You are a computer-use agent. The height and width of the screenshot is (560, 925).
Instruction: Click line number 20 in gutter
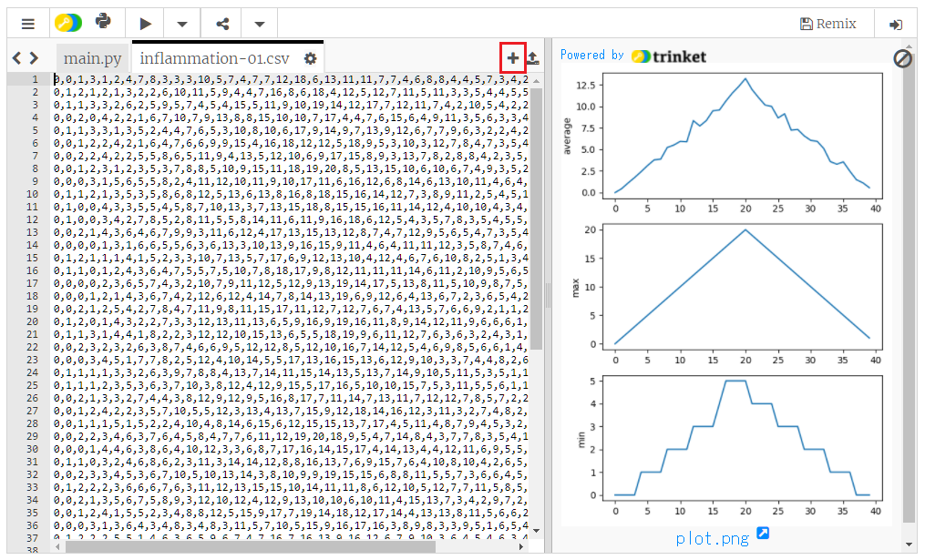click(33, 321)
